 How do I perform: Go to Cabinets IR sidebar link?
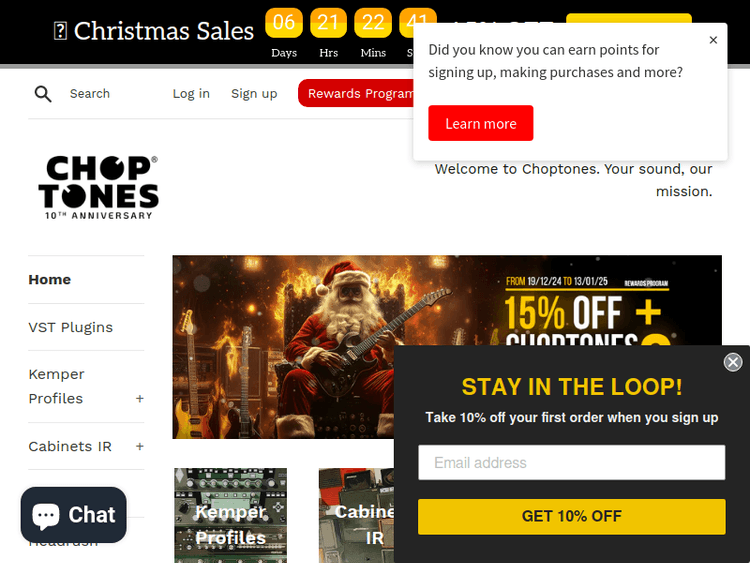(70, 446)
